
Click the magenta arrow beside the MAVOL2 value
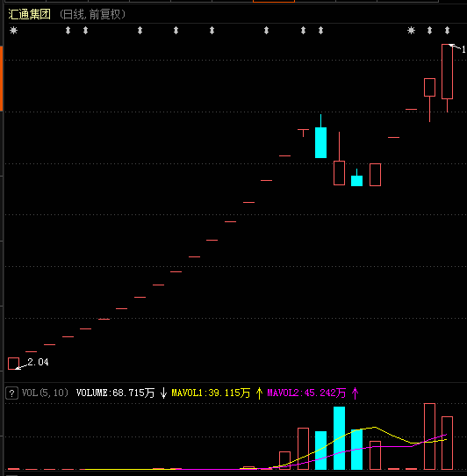355,393
